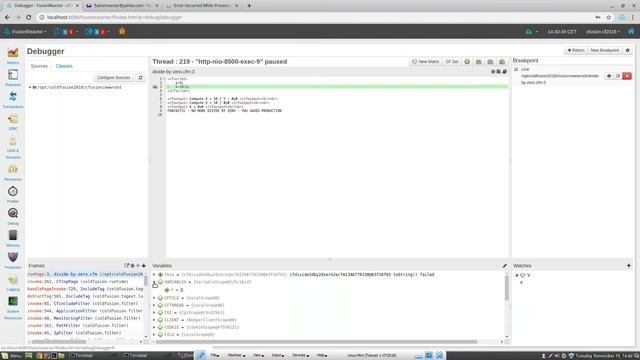Open the cfusion.cf2018 instance dropdown
640x360 pixels.
(603, 31)
